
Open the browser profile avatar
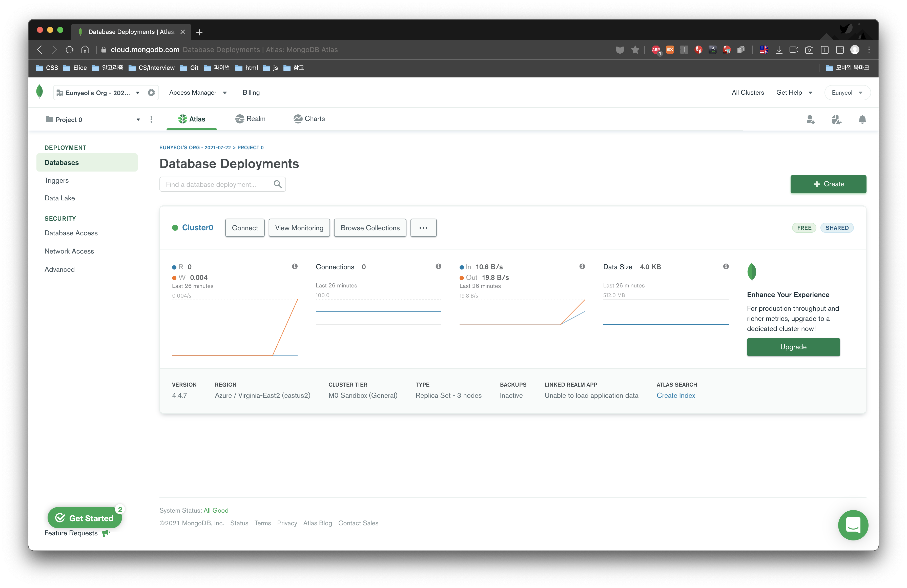[855, 50]
